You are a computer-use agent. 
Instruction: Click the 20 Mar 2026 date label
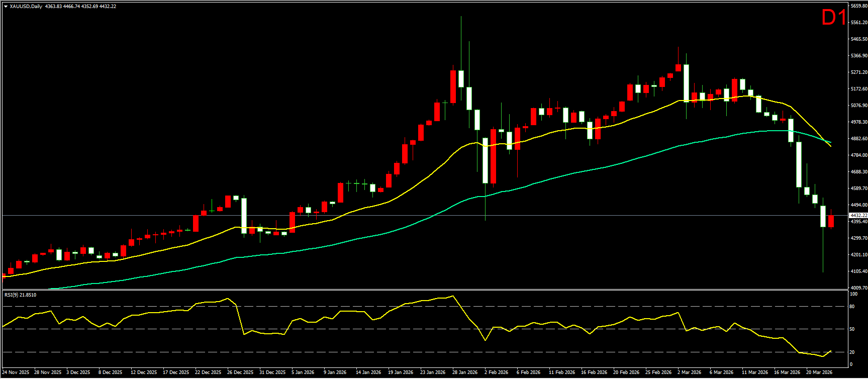[x=819, y=372]
